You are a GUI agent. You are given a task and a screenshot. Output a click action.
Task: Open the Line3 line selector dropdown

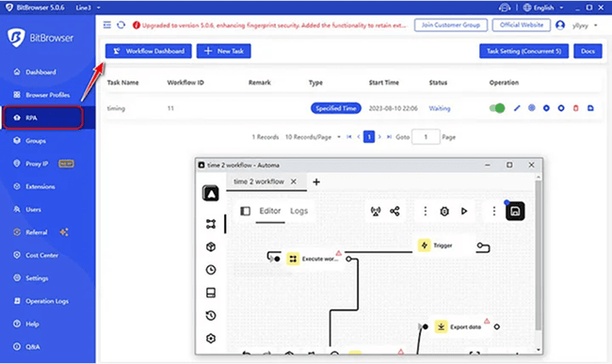tap(88, 8)
